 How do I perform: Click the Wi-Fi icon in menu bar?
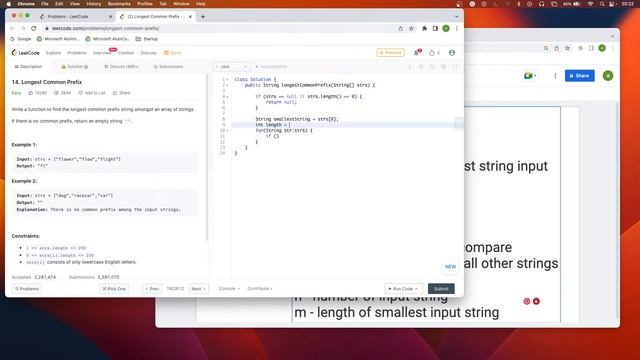(591, 4)
